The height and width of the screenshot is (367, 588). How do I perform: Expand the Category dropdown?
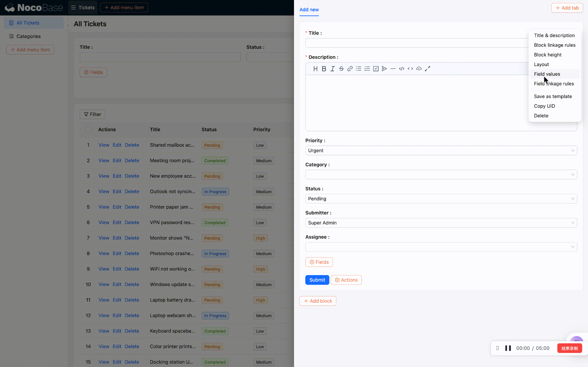pyautogui.click(x=441, y=175)
